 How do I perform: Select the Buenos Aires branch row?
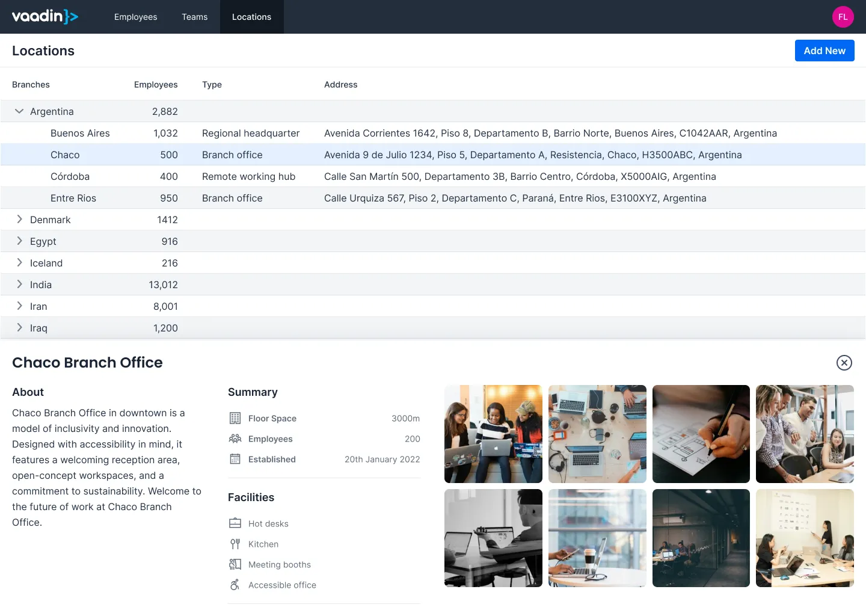pos(80,133)
